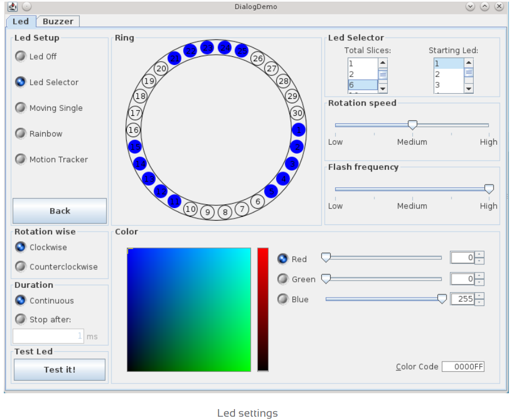The image size is (510, 420).
Task: Click blue LED 21 on the ring
Action: (x=175, y=58)
